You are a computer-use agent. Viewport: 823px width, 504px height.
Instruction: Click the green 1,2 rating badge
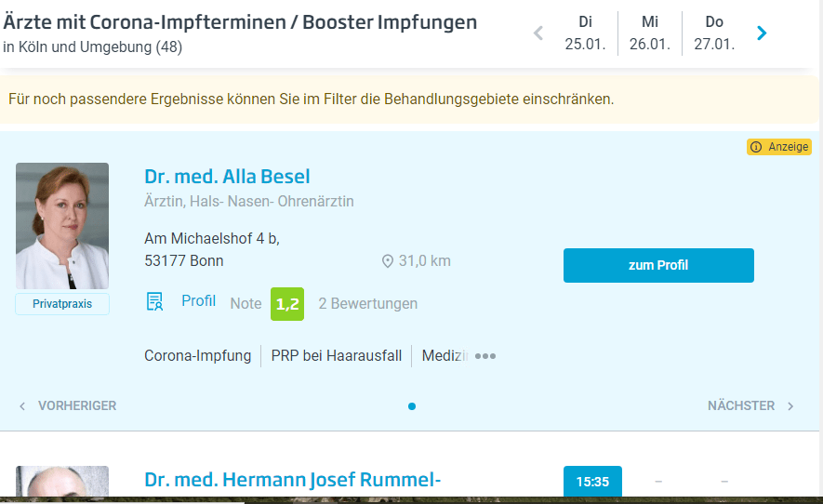coord(287,304)
